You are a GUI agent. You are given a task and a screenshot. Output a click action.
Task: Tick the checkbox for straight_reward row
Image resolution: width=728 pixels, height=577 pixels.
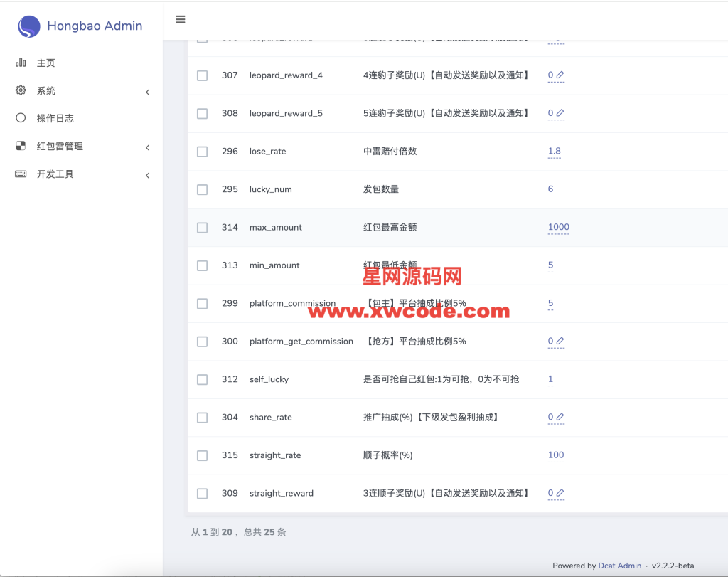[203, 494]
